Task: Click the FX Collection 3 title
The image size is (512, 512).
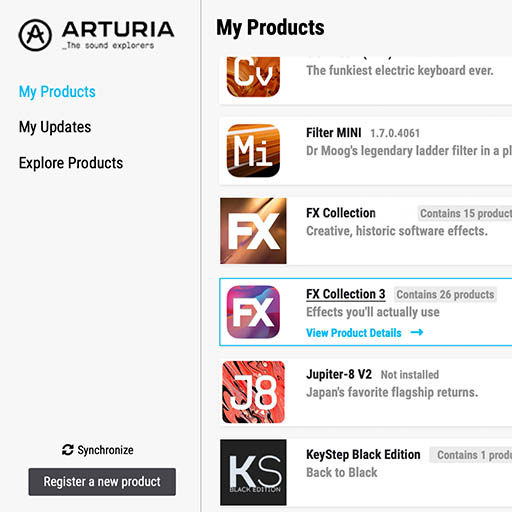Action: (x=346, y=294)
